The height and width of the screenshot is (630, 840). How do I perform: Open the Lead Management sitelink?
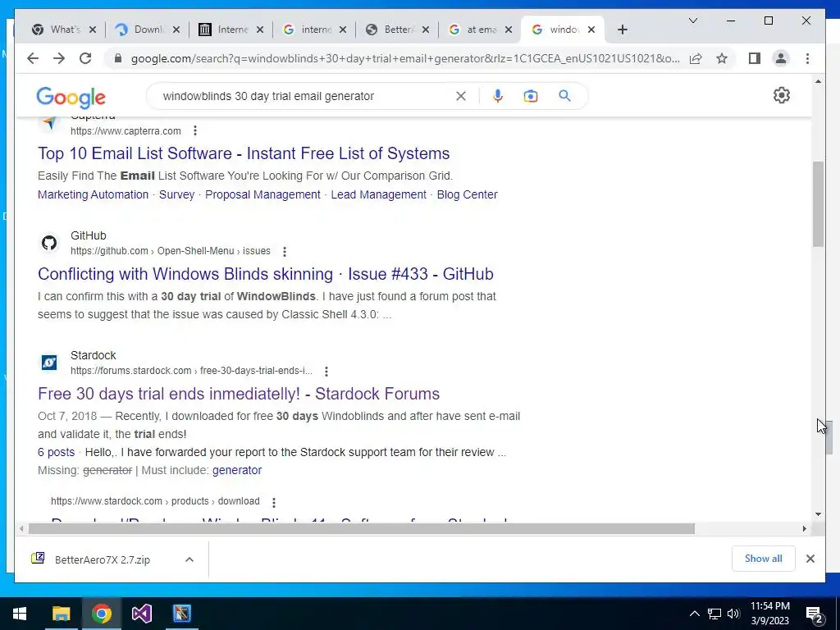click(x=379, y=194)
